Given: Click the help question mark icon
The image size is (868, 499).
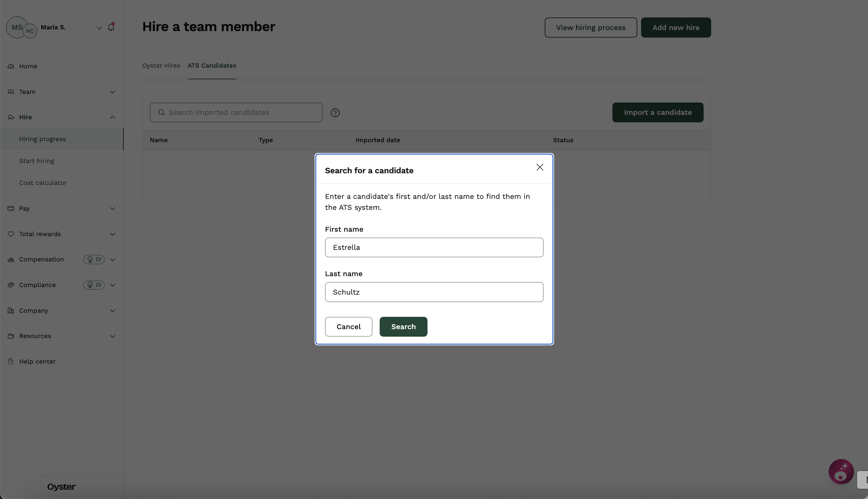Looking at the screenshot, I should [335, 113].
